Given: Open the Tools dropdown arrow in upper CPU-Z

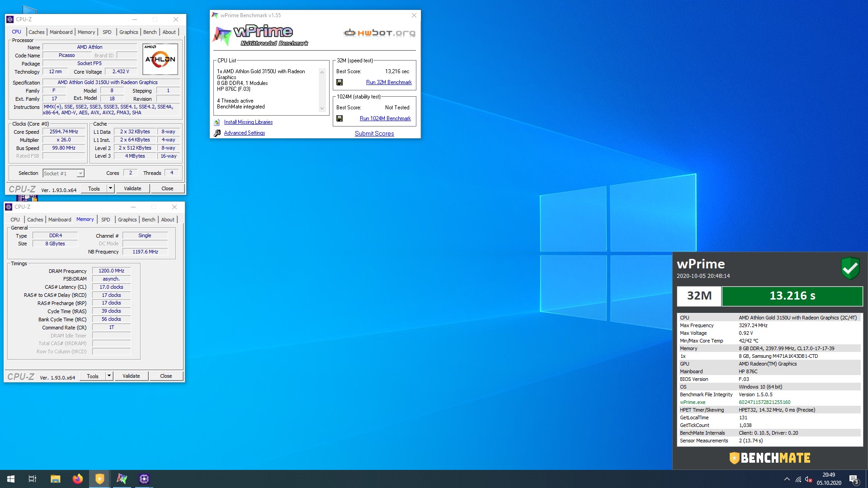Looking at the screenshot, I should pyautogui.click(x=110, y=188).
